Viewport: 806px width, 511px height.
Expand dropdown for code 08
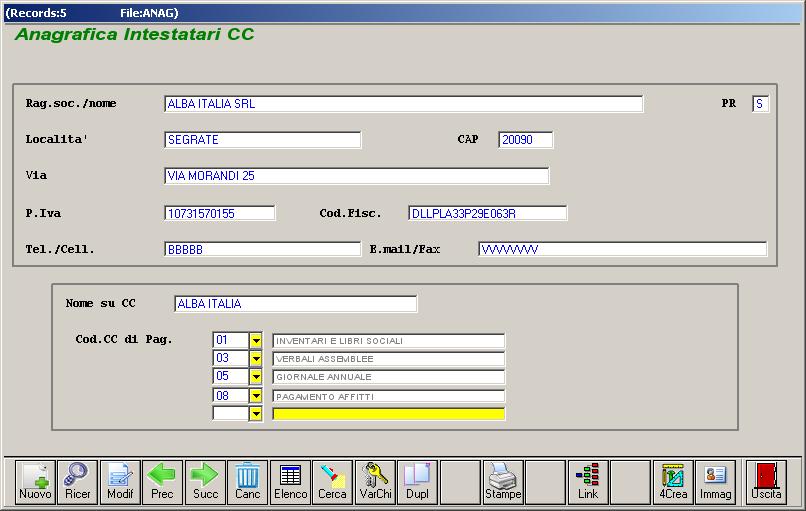255,396
